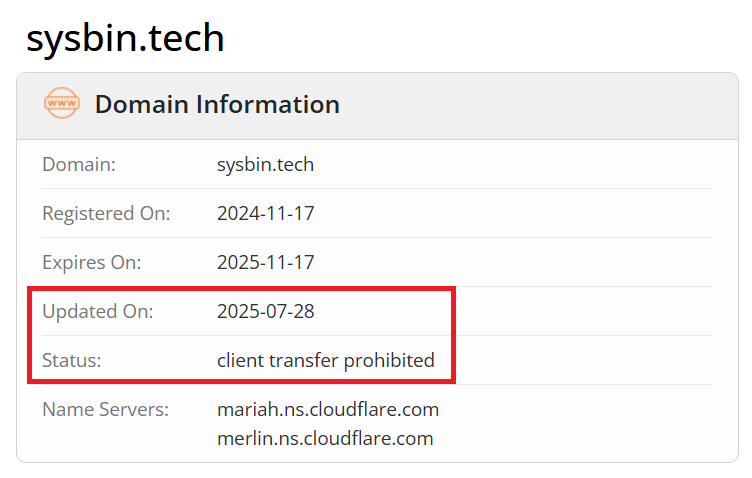Click the Name Servers: label

[x=106, y=409]
